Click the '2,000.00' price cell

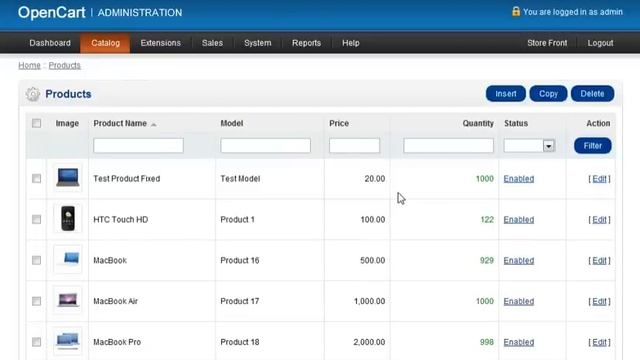coord(369,342)
